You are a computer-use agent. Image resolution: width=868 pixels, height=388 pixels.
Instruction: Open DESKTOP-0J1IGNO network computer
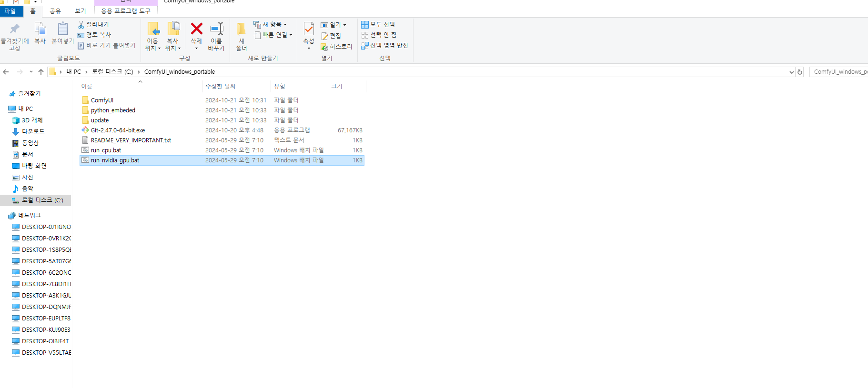coord(46,227)
